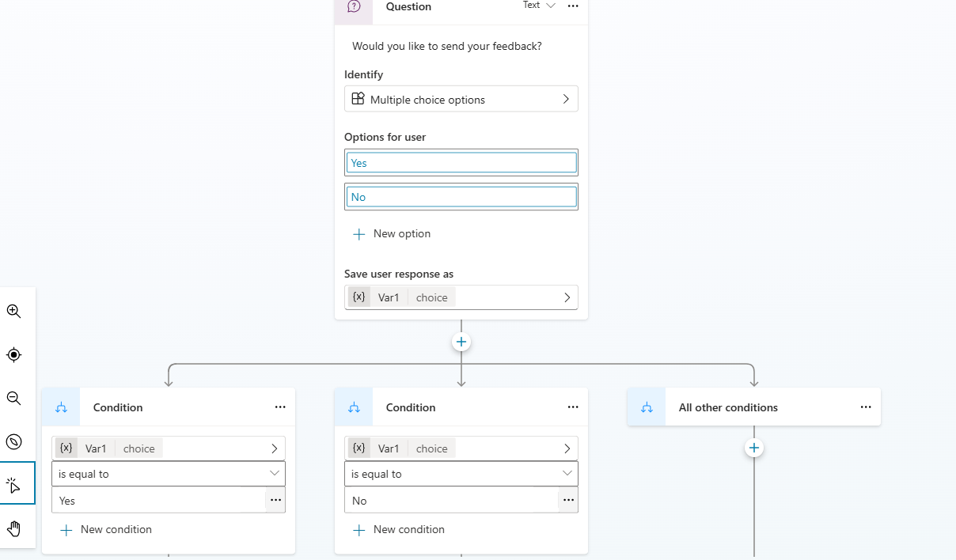This screenshot has height=560, width=956.
Task: Click the zoom out canvas icon
Action: tap(13, 398)
